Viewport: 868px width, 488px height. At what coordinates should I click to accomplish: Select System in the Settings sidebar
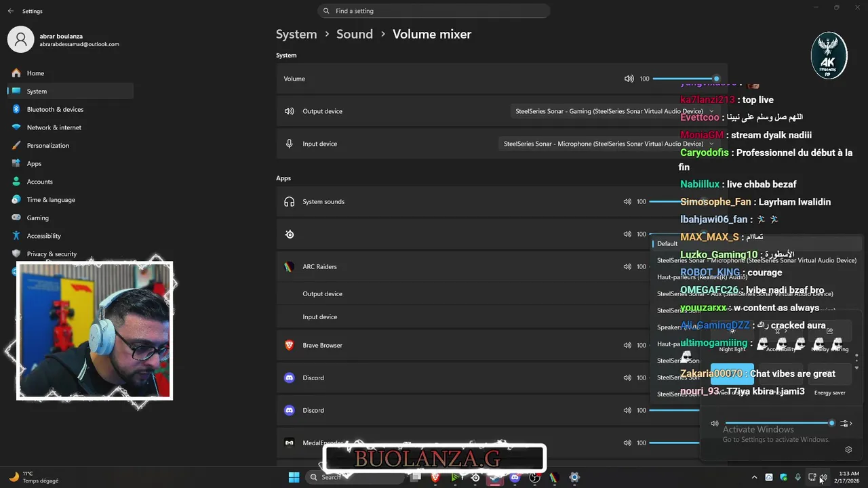coord(71,91)
